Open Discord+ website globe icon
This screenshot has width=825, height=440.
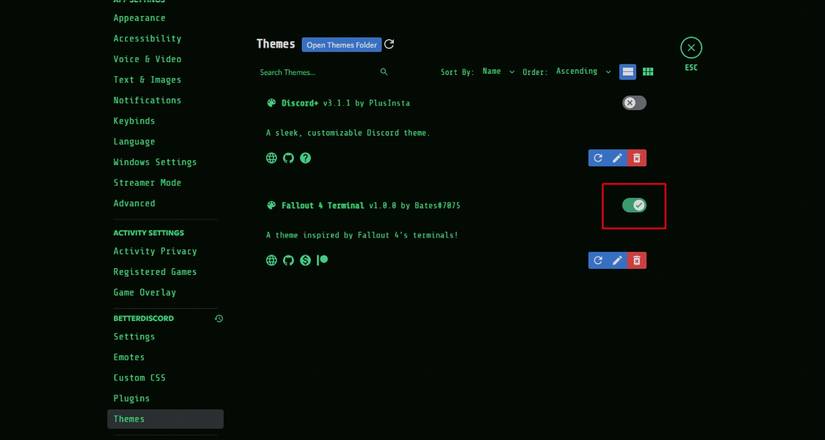coord(271,158)
